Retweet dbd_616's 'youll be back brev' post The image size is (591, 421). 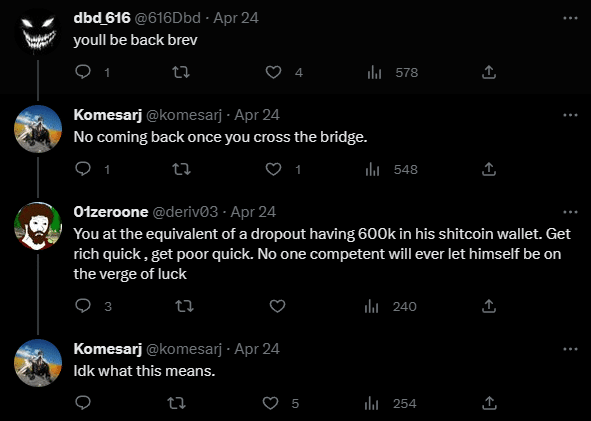[181, 72]
